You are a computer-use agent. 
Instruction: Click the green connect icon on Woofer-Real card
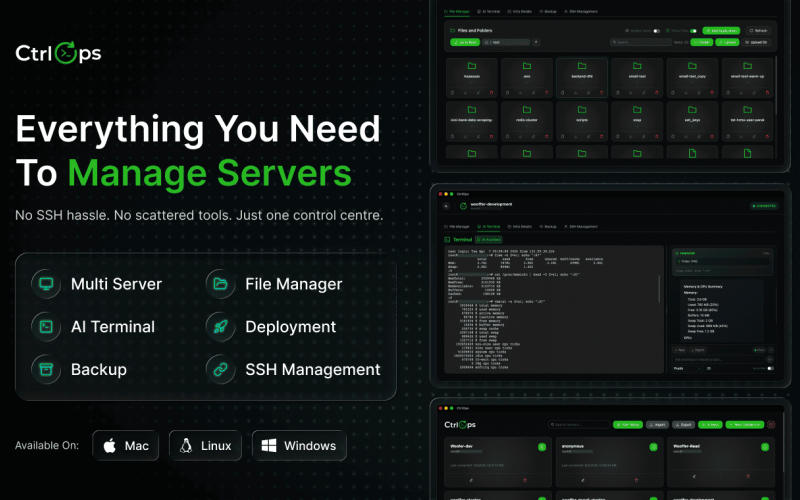tap(765, 447)
